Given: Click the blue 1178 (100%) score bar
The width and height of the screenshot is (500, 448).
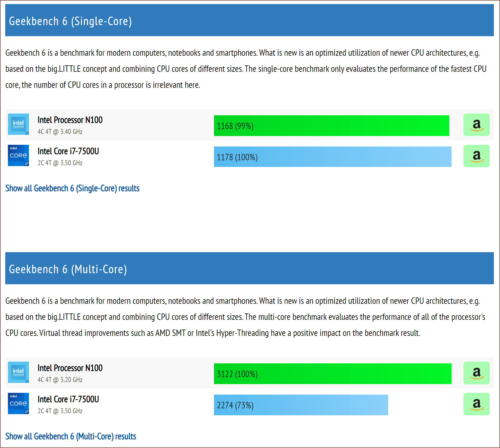Looking at the screenshot, I should pyautogui.click(x=332, y=157).
